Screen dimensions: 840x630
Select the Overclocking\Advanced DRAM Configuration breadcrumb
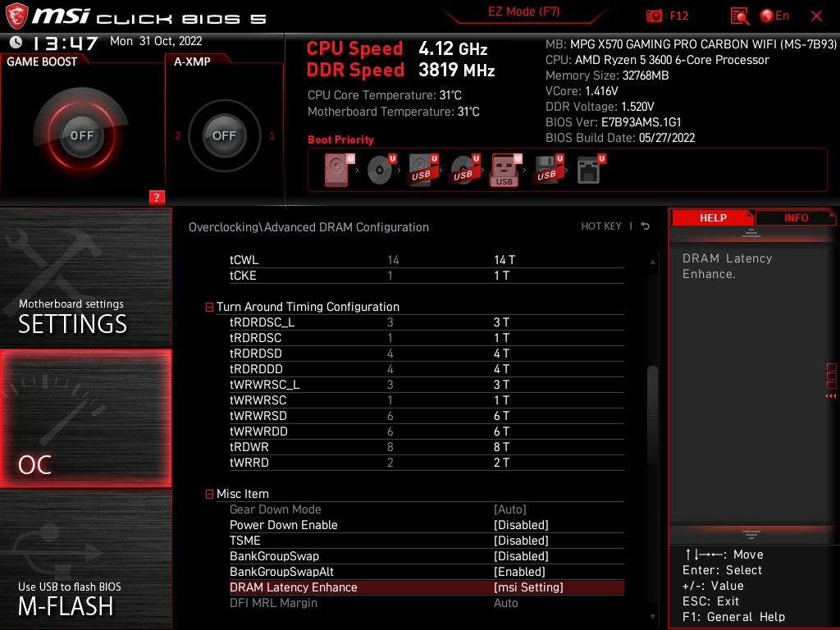pos(308,227)
